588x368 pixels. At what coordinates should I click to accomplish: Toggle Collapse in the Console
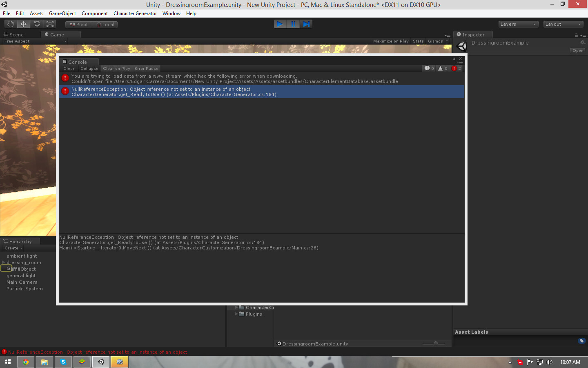(89, 69)
